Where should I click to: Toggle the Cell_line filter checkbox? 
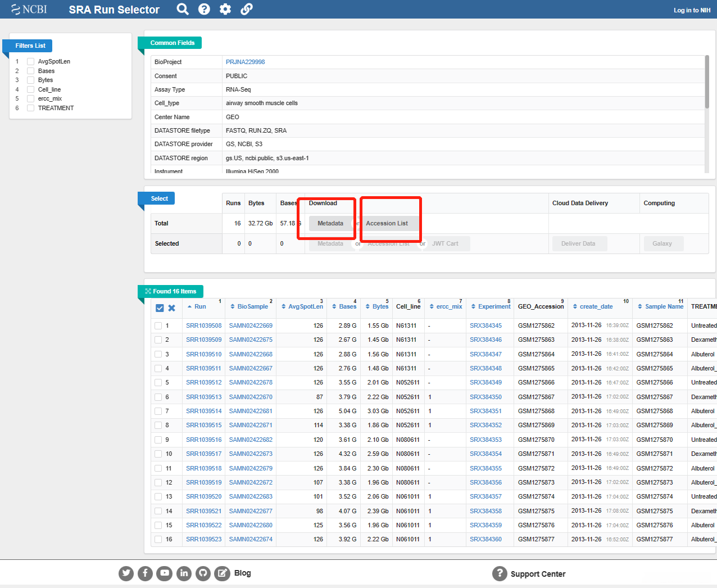coord(31,89)
